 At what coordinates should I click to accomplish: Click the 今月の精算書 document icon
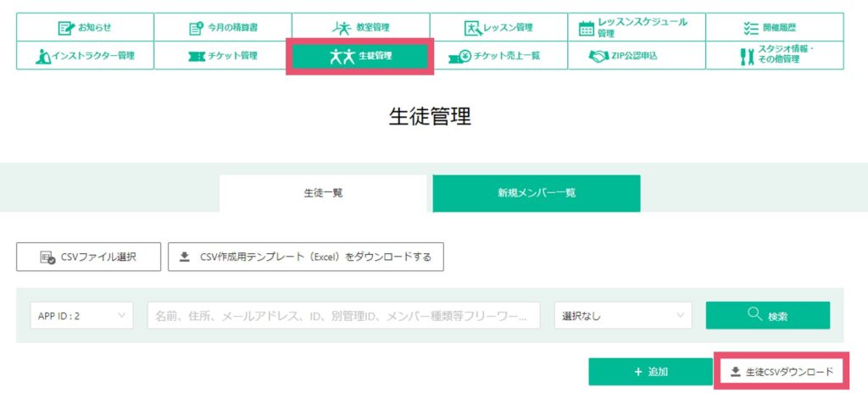pyautogui.click(x=196, y=28)
